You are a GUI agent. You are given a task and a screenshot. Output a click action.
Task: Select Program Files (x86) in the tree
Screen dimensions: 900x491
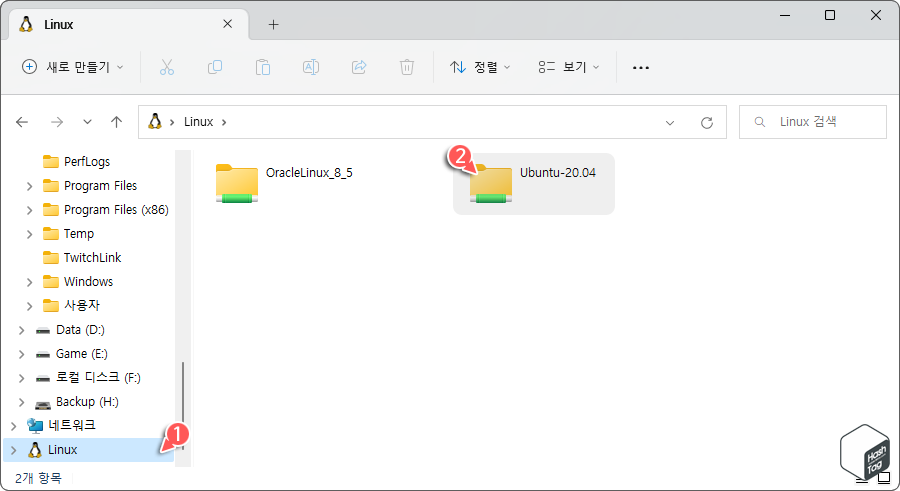coord(116,210)
